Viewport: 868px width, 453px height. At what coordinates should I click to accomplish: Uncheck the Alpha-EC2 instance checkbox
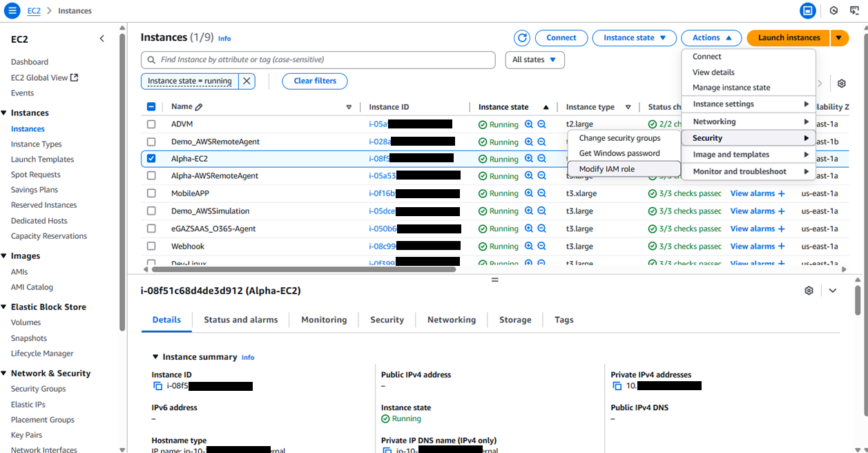(x=151, y=159)
